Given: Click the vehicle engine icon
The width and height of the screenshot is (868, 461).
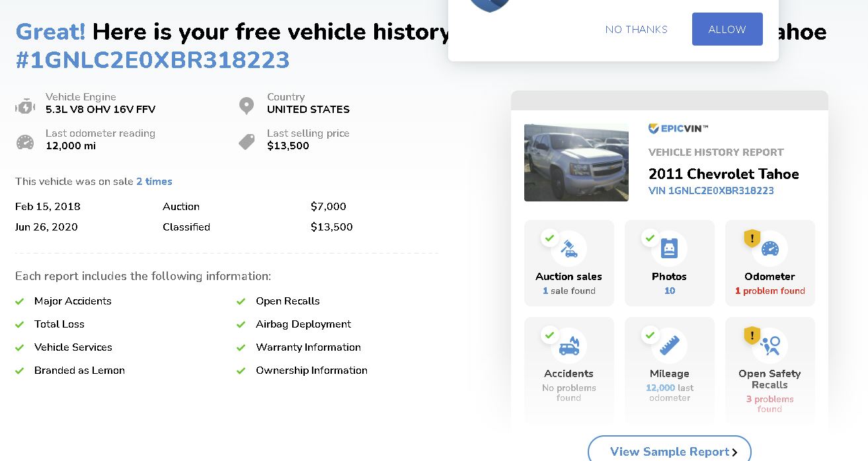Looking at the screenshot, I should coord(25,106).
